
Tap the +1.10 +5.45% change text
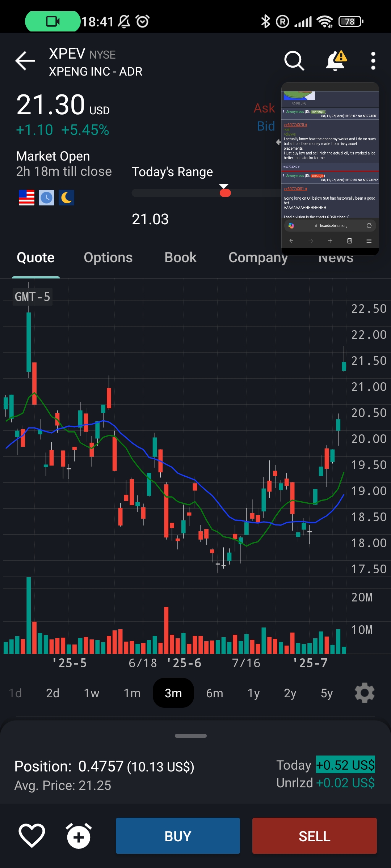coord(63,130)
